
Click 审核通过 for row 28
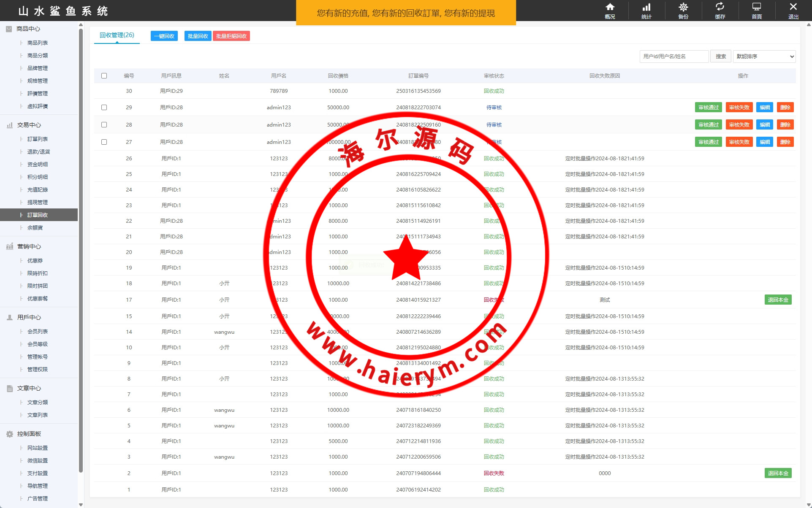[708, 125]
